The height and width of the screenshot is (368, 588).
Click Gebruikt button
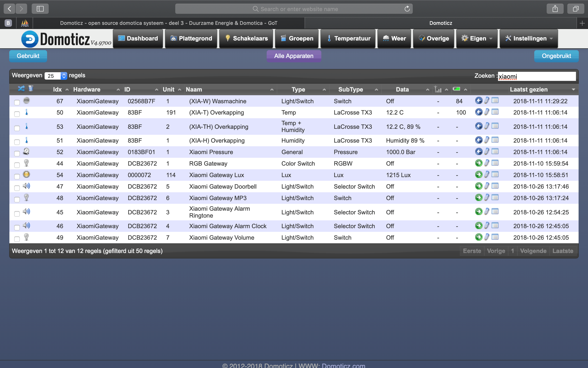pyautogui.click(x=28, y=56)
